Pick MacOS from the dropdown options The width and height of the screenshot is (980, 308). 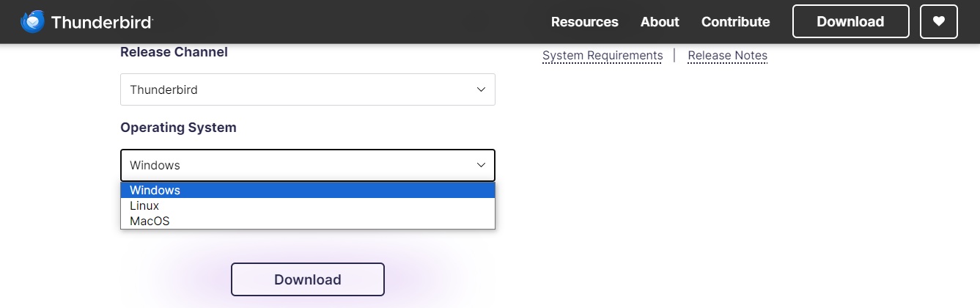click(x=308, y=221)
